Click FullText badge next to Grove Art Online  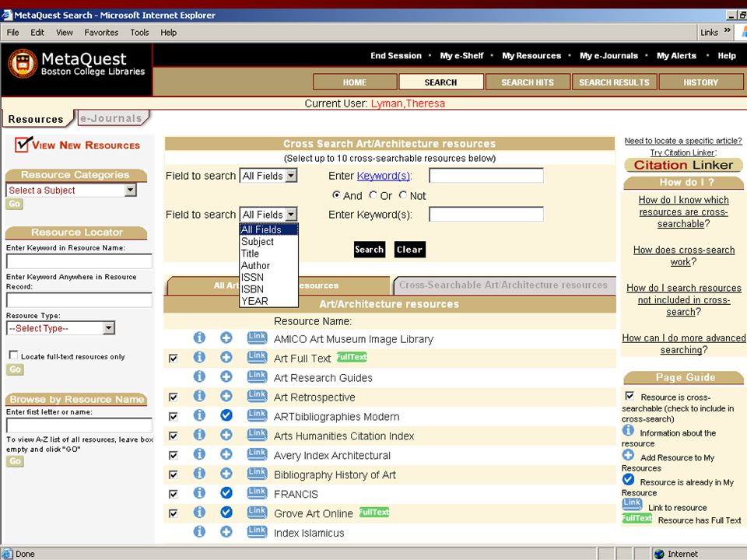pyautogui.click(x=374, y=513)
